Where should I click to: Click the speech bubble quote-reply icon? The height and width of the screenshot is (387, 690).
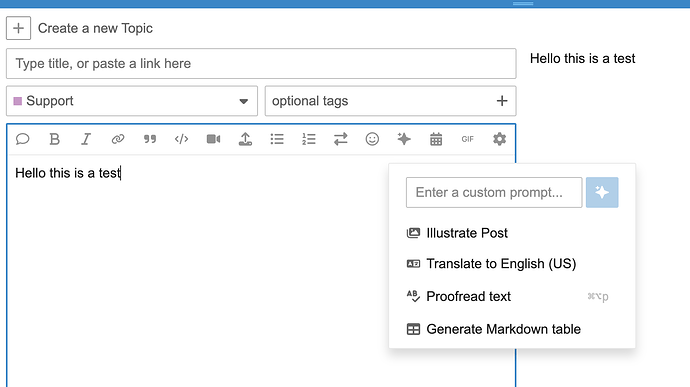[x=22, y=139]
